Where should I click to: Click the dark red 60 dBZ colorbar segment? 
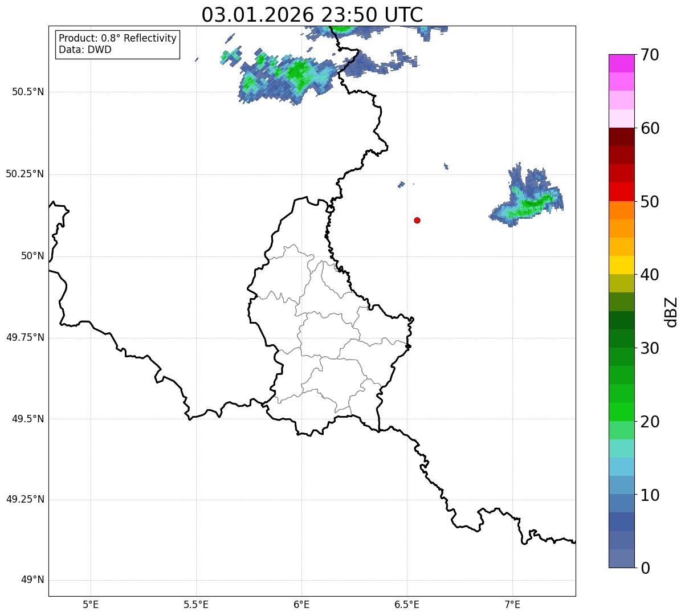(x=621, y=137)
